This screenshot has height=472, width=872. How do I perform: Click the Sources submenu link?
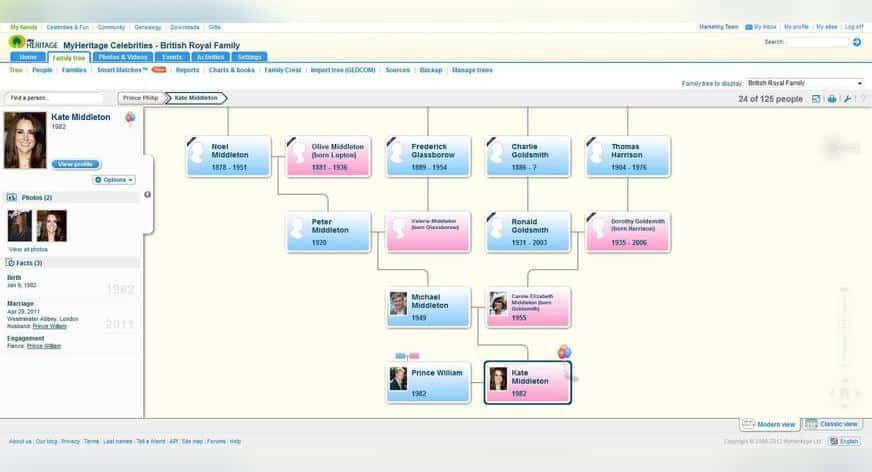398,70
